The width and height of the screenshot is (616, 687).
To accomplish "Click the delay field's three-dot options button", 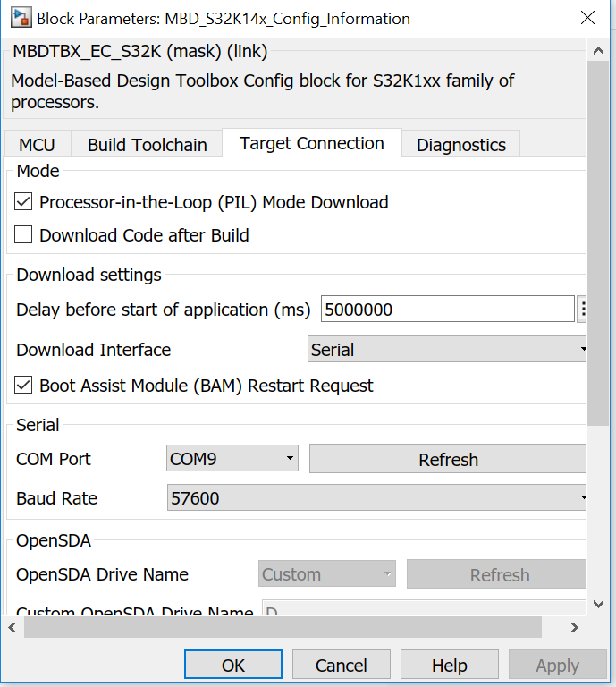I will tap(583, 310).
